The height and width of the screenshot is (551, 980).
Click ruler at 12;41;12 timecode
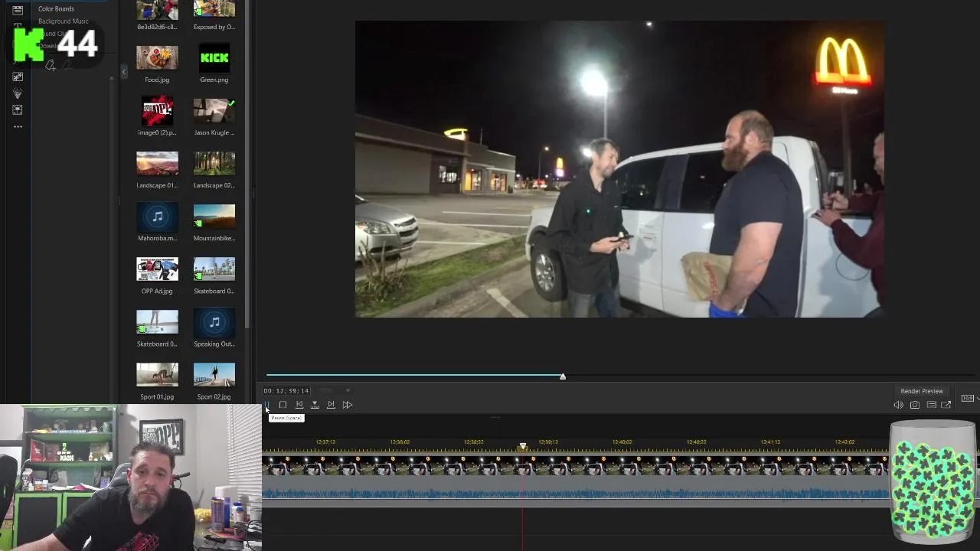(x=770, y=442)
